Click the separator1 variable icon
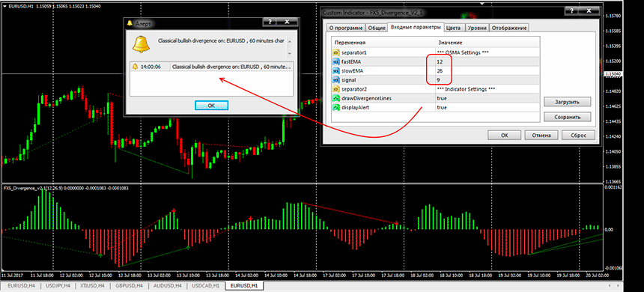Viewport: 644px width, 292px height. (336, 52)
